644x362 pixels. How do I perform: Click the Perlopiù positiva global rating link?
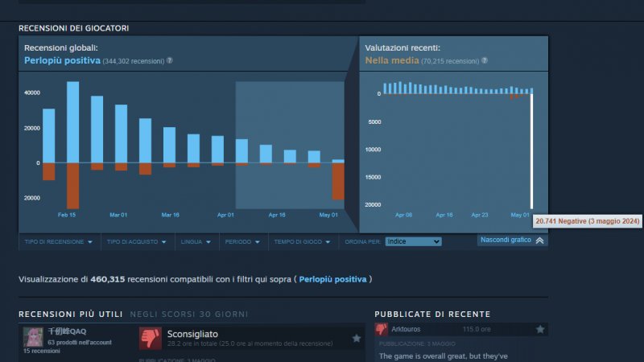coord(62,60)
